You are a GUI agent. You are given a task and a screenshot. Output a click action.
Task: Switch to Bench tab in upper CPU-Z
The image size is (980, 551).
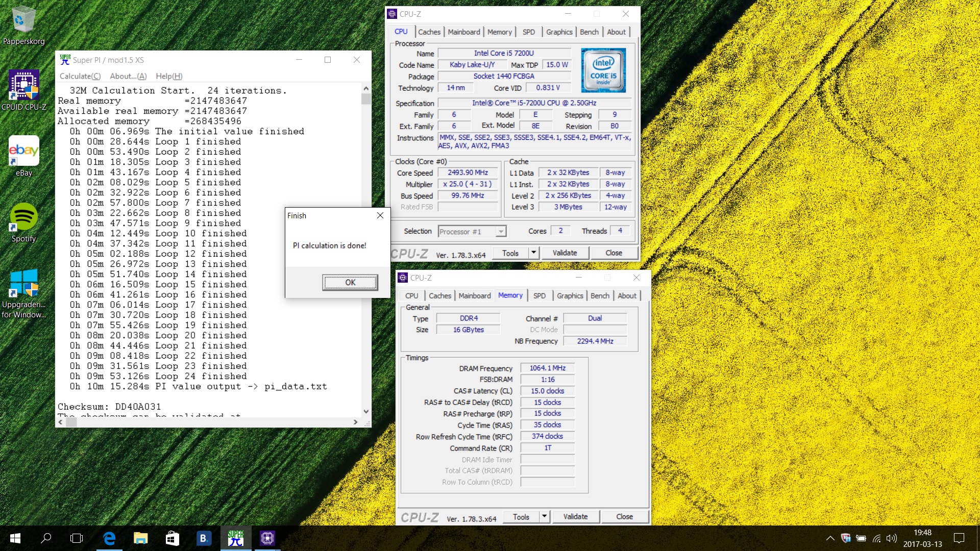(589, 32)
